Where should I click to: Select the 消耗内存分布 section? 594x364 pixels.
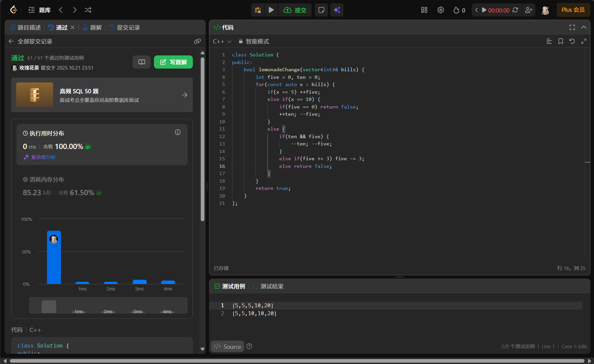point(102,186)
